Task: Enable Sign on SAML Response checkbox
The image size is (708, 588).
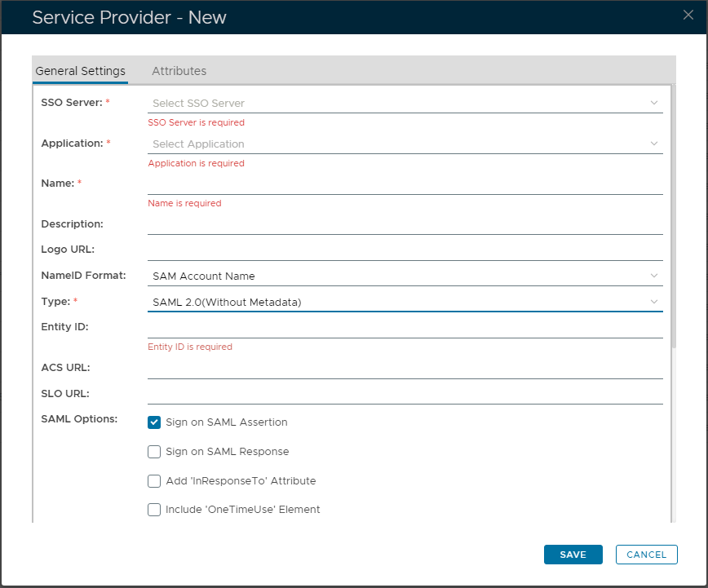Action: 154,452
